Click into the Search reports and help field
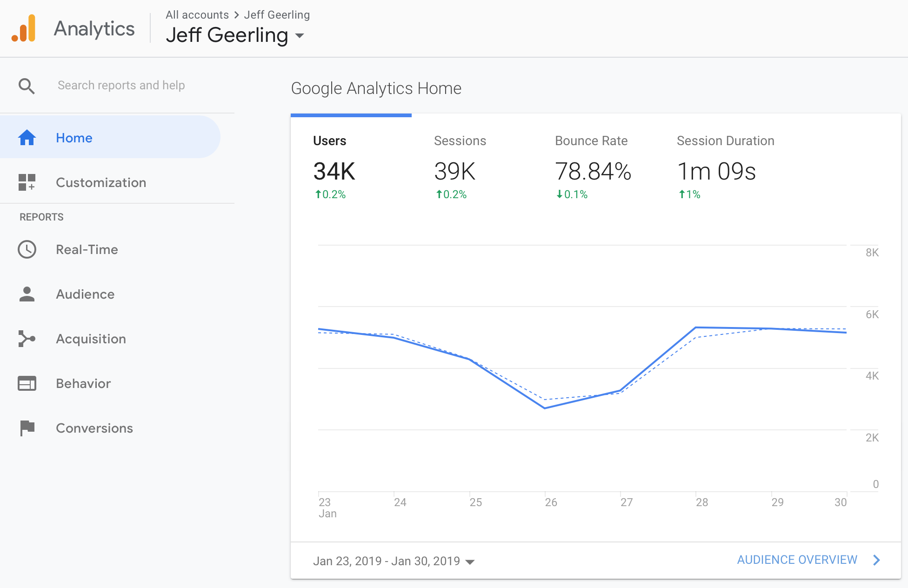 [121, 86]
